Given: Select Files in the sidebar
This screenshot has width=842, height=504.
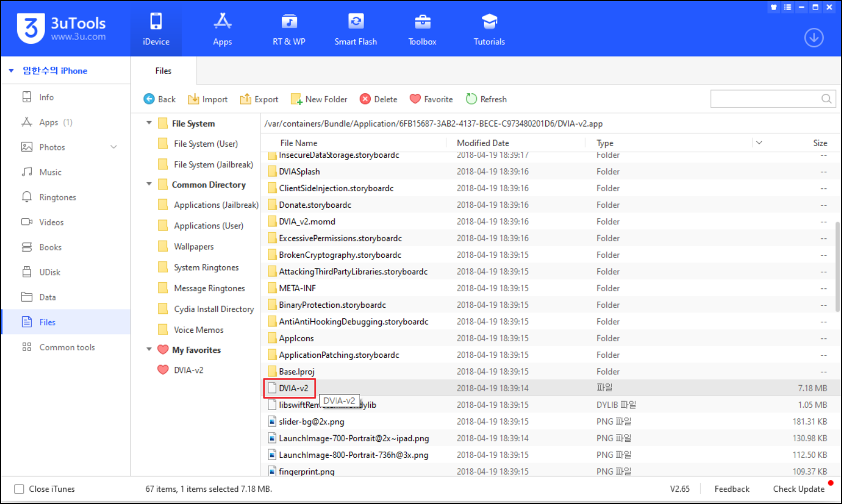Looking at the screenshot, I should (66, 322).
